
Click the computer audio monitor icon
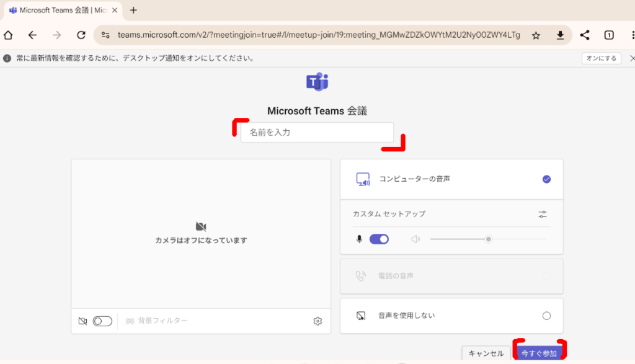click(x=363, y=179)
